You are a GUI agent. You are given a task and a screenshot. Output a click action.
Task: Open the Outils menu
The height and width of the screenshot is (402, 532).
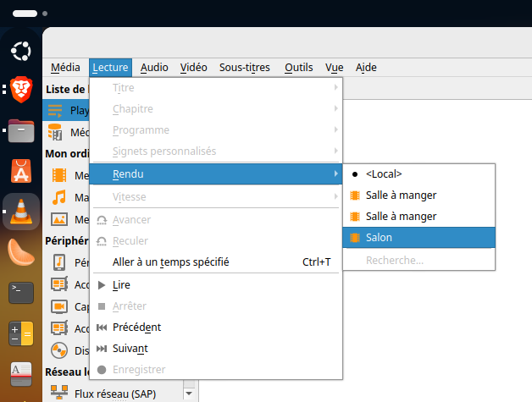[298, 68]
